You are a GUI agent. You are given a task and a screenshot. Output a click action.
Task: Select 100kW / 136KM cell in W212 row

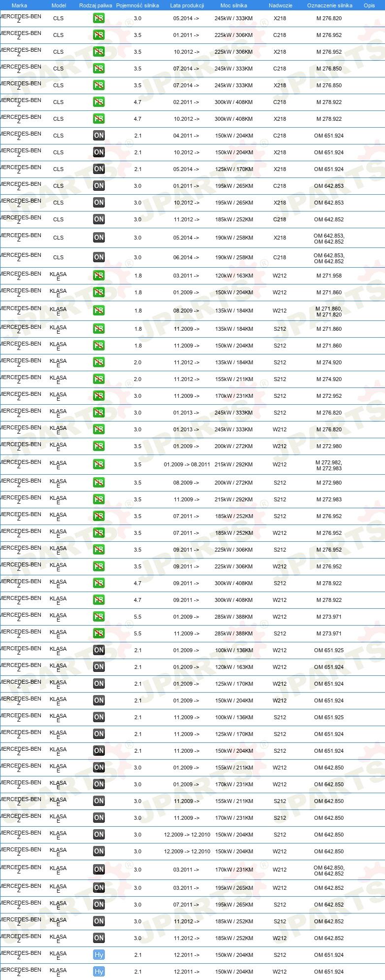tap(234, 650)
